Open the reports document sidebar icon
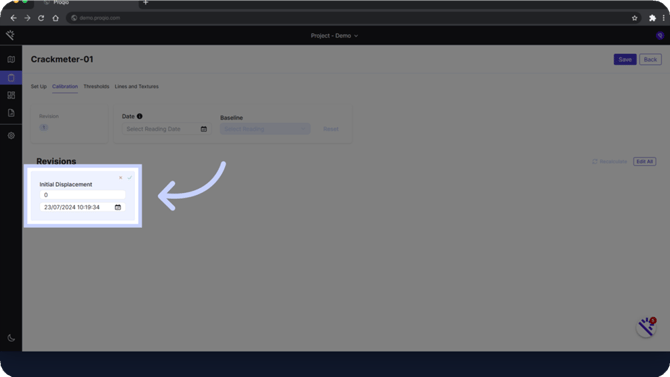670x377 pixels. [11, 113]
